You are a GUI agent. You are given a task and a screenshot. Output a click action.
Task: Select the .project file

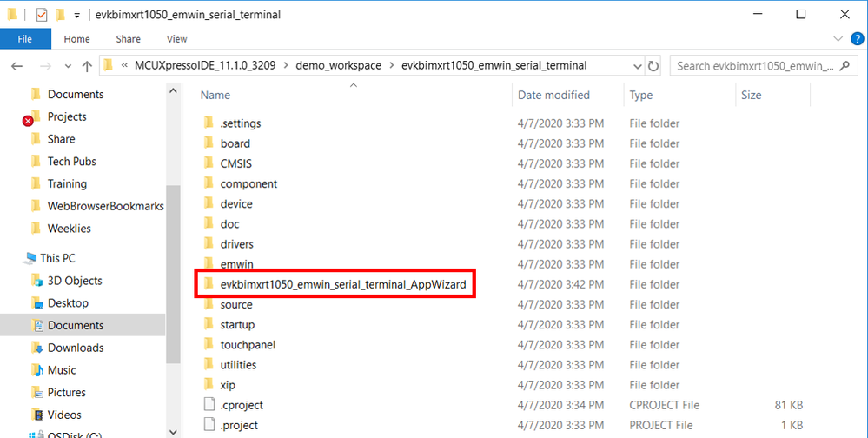pyautogui.click(x=239, y=425)
